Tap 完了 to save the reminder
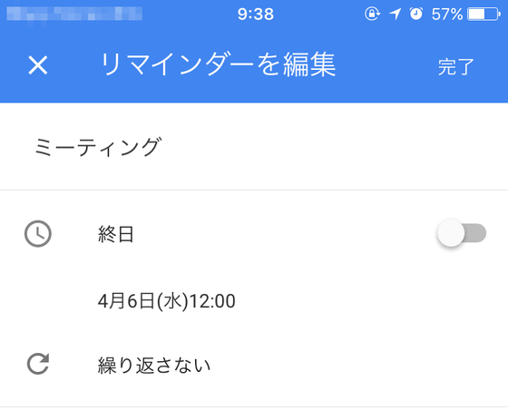 [x=455, y=67]
